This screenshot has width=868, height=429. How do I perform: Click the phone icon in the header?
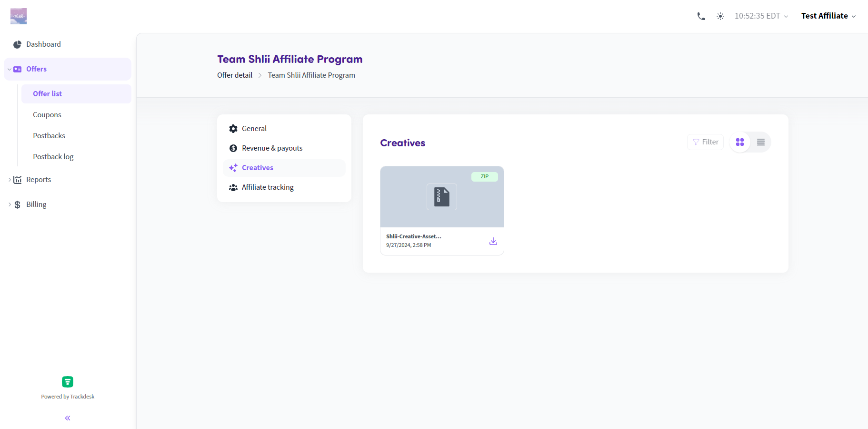(x=701, y=16)
